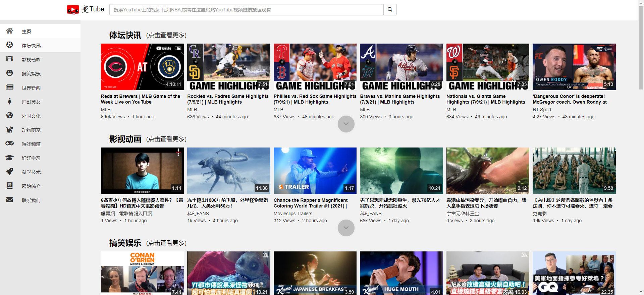The height and width of the screenshot is (295, 644).
Task: Click the person icon for 帅哥美女
Action: tap(10, 101)
